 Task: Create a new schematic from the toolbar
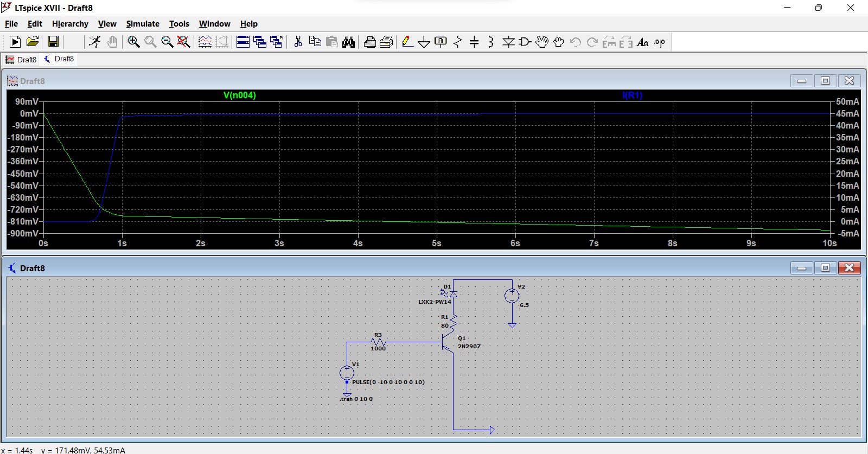(15, 42)
